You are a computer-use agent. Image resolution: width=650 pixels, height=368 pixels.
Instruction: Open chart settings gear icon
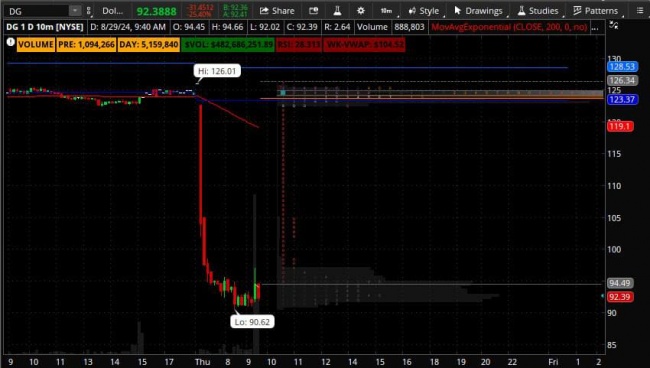tap(361, 11)
